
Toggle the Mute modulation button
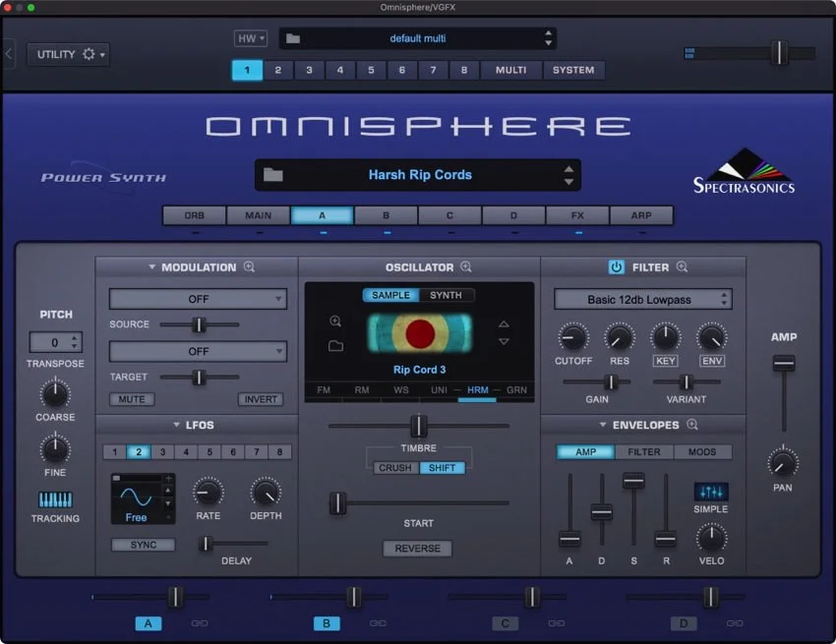coord(132,399)
